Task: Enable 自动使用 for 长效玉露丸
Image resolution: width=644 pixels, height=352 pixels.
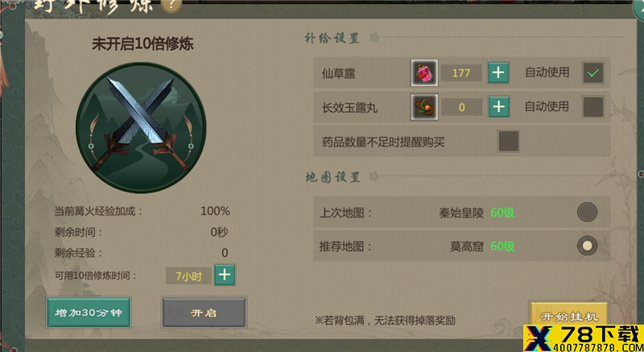Action: coord(593,107)
